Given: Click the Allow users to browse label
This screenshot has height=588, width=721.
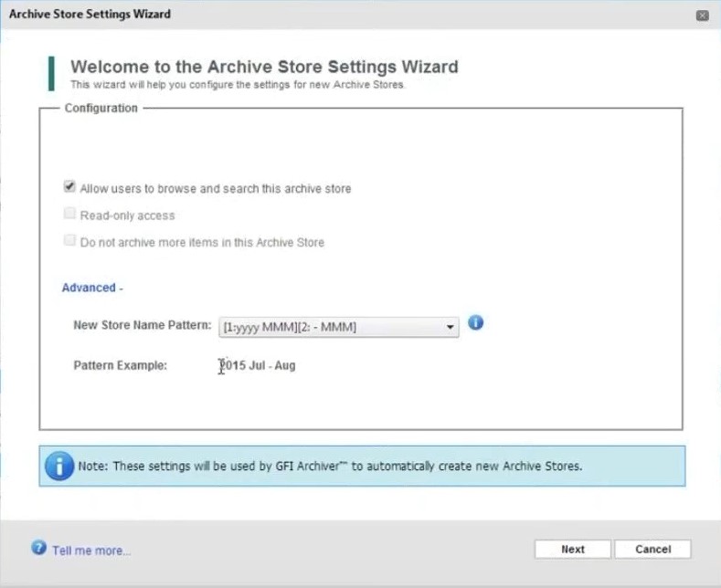Looking at the screenshot, I should pos(215,188).
